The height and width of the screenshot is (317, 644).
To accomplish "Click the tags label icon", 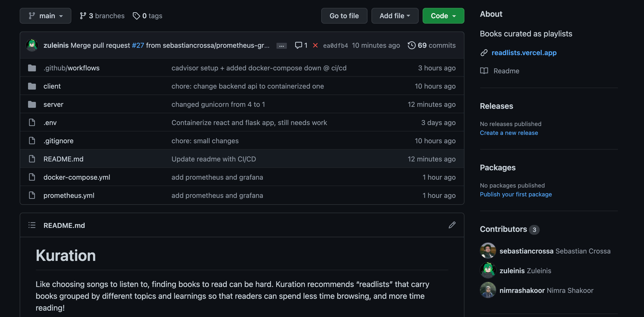I will 136,16.
